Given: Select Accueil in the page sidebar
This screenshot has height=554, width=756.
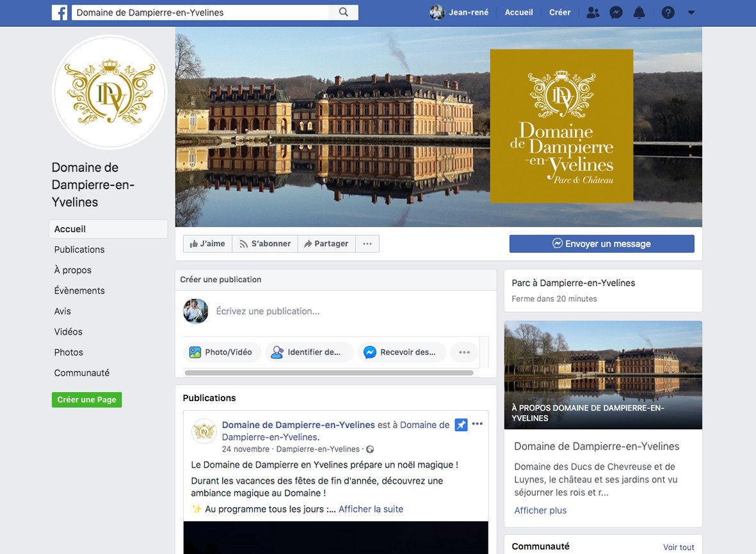Looking at the screenshot, I should pyautogui.click(x=108, y=229).
